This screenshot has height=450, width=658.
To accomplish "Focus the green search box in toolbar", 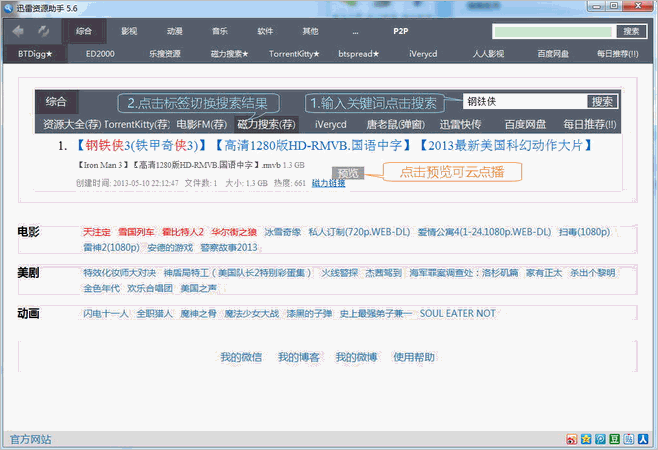I will [553, 31].
